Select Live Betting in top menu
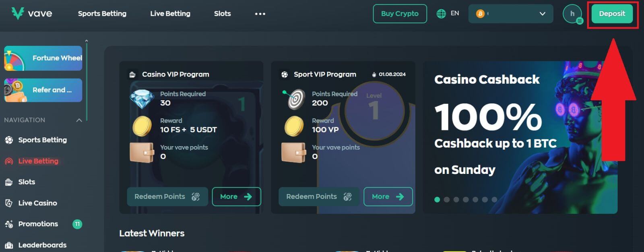The height and width of the screenshot is (252, 644). (x=170, y=14)
